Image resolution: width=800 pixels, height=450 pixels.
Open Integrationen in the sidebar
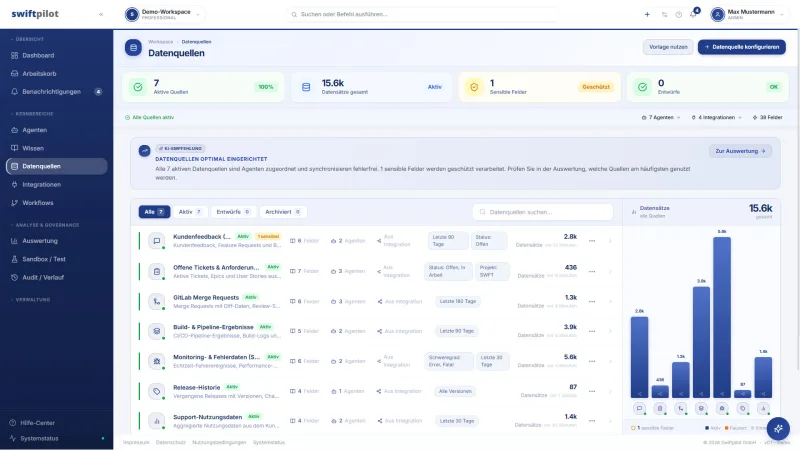tap(56, 185)
